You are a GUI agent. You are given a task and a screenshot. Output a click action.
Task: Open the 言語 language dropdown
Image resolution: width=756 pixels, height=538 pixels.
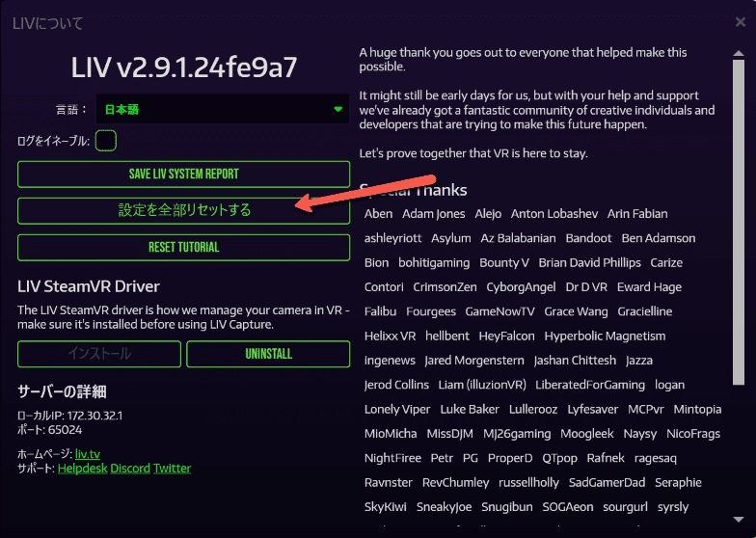coord(222,110)
